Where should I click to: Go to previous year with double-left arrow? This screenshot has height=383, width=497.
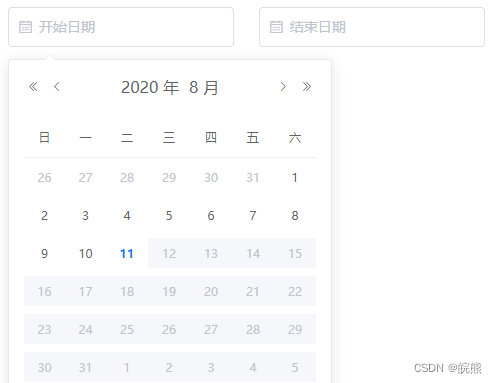pyautogui.click(x=33, y=87)
